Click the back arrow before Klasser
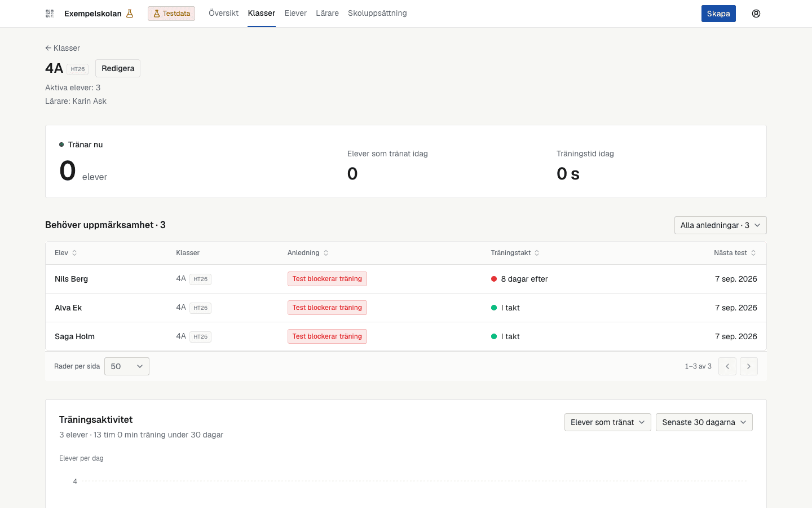Image resolution: width=812 pixels, height=508 pixels. point(48,48)
